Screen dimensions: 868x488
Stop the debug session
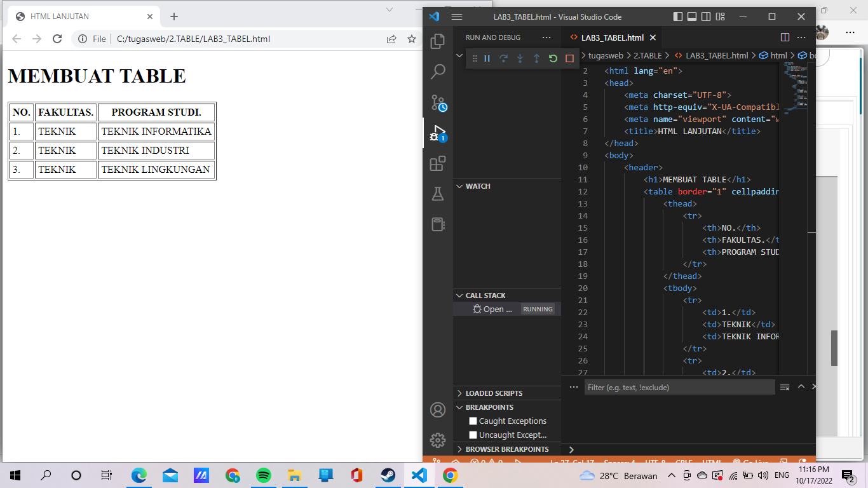tap(569, 58)
